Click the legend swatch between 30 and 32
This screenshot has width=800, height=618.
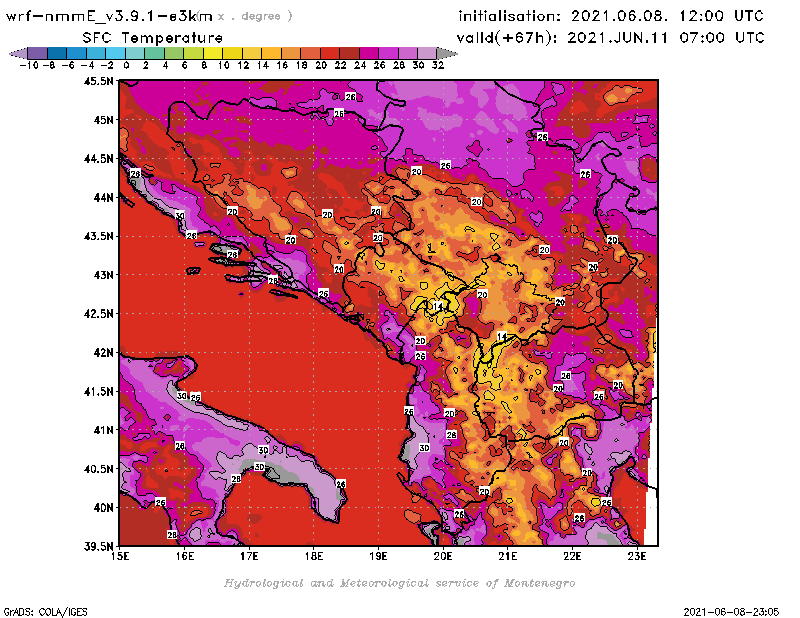427,53
